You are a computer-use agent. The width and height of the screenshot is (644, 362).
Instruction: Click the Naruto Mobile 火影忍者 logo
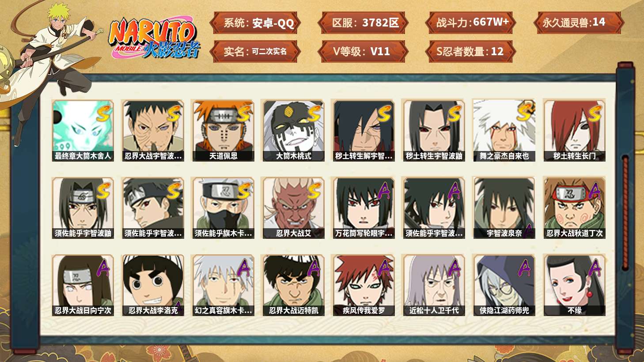tap(154, 38)
